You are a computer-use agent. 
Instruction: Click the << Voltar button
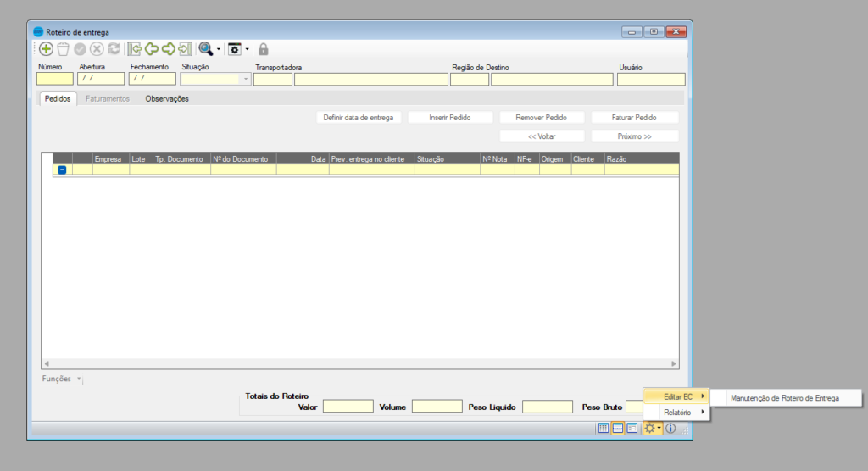[x=542, y=136]
